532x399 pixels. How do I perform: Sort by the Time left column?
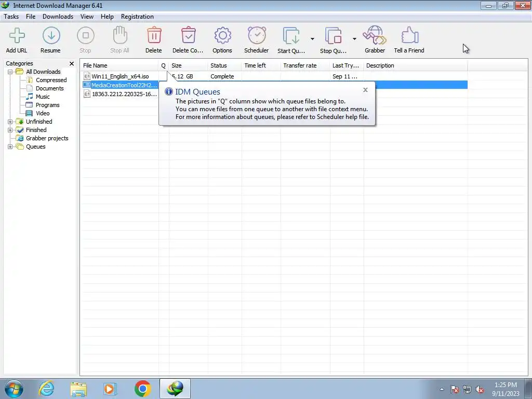click(x=261, y=65)
